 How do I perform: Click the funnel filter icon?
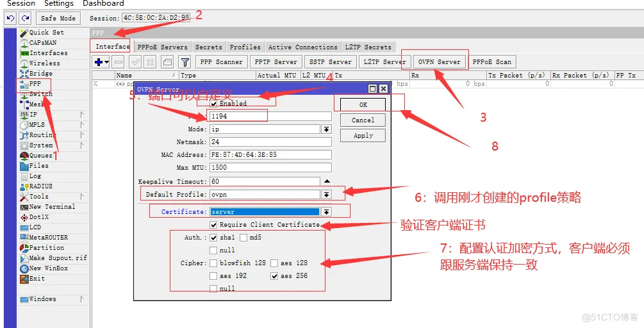pyautogui.click(x=185, y=62)
